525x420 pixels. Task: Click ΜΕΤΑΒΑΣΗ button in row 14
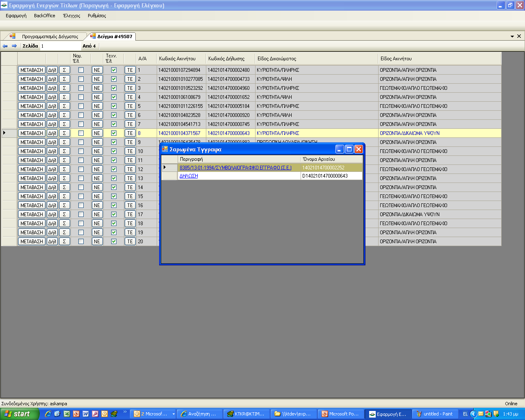click(32, 187)
